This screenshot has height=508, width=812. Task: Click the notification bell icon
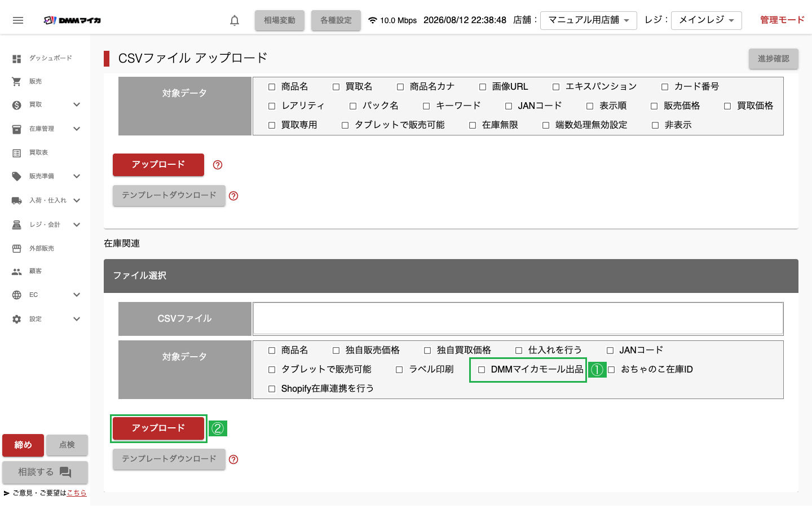click(235, 20)
